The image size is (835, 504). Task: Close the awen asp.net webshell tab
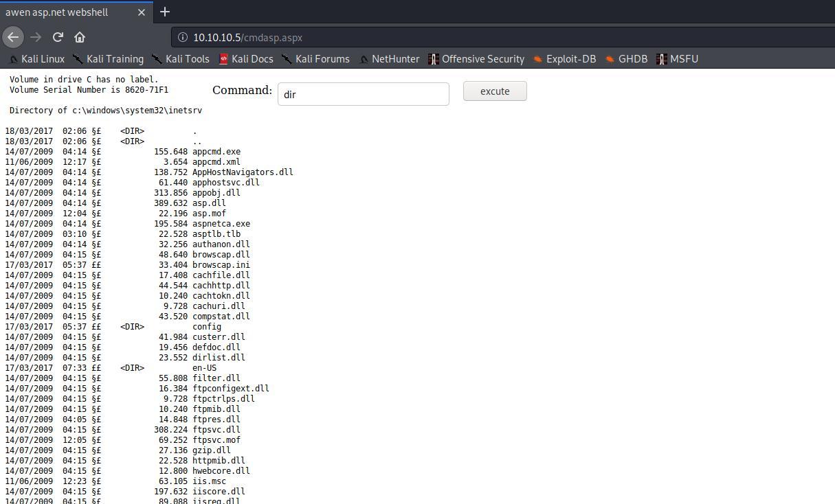point(142,12)
